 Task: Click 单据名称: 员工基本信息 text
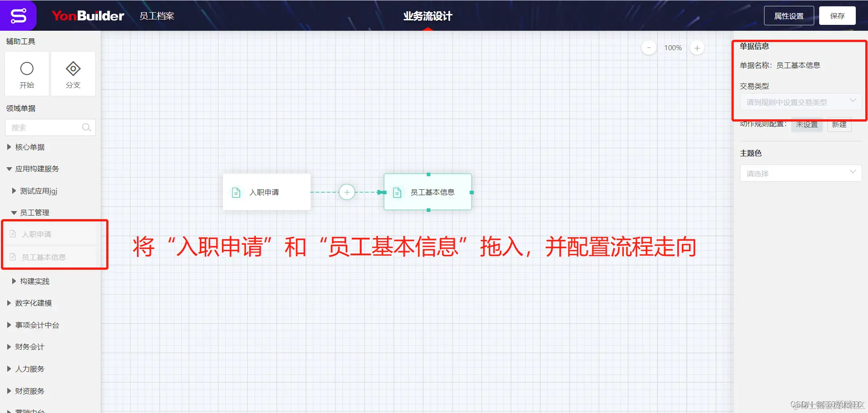[780, 65]
